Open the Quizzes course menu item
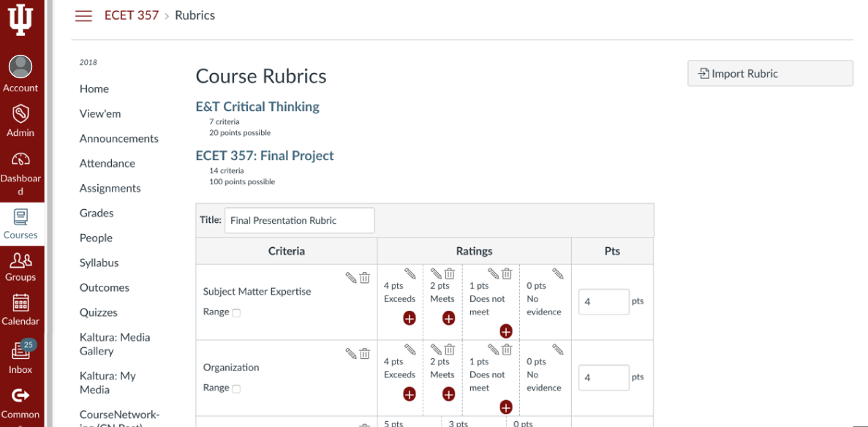Viewport: 868px width, 427px height. click(99, 312)
